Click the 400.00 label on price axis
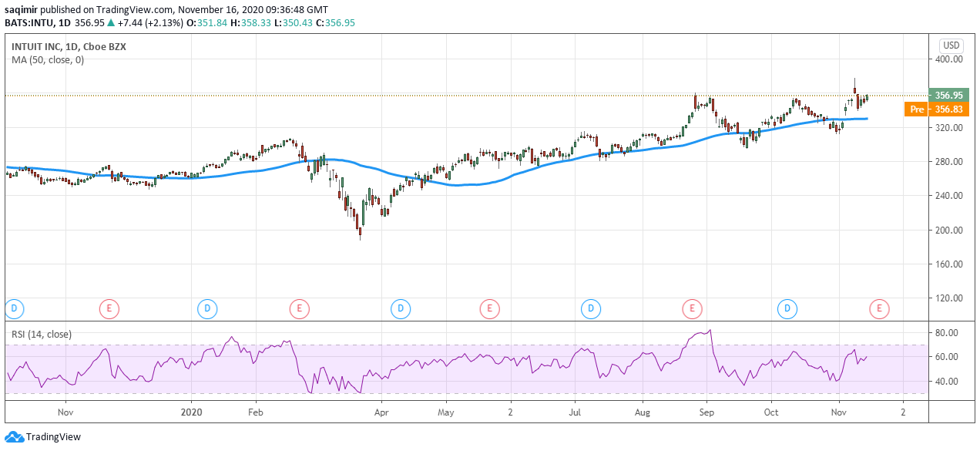Screen dimensions: 980x451 949,59
